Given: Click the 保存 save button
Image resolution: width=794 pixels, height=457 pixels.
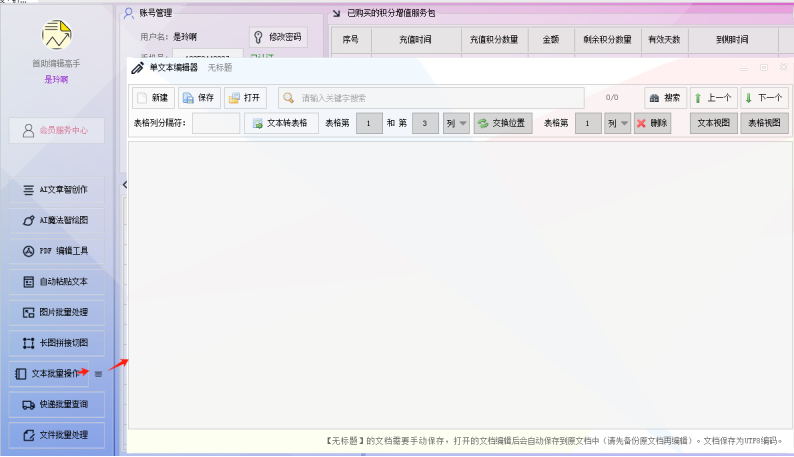Looking at the screenshot, I should point(199,98).
